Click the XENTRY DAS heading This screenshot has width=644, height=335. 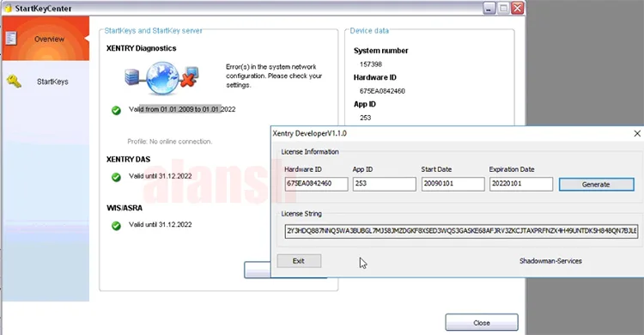[x=128, y=159]
